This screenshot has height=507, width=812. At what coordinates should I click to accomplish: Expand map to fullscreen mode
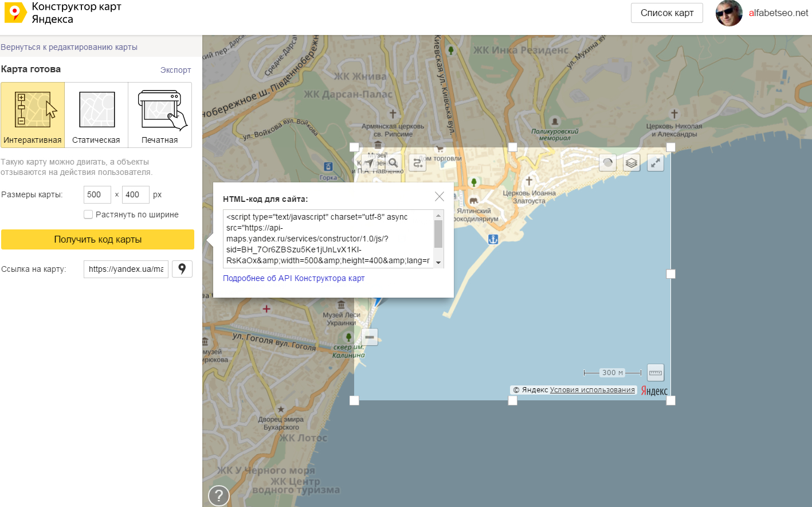[x=656, y=163]
